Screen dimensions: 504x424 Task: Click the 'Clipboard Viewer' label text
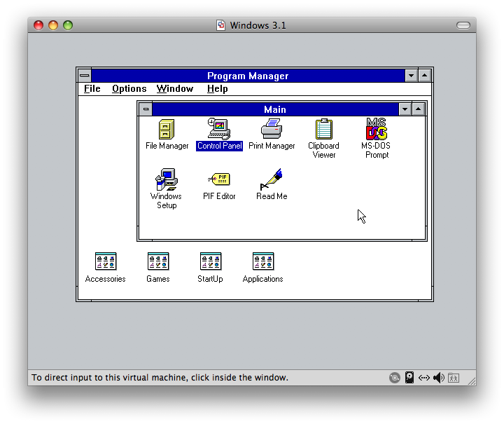click(x=323, y=150)
